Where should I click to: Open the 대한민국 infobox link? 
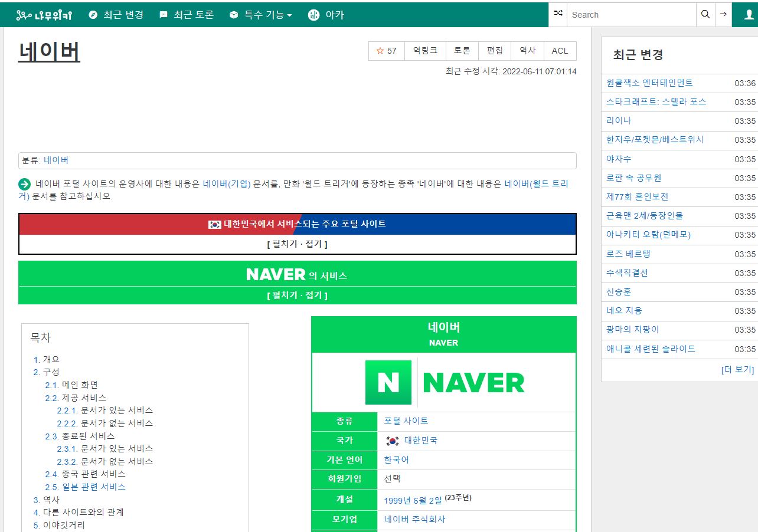(421, 441)
